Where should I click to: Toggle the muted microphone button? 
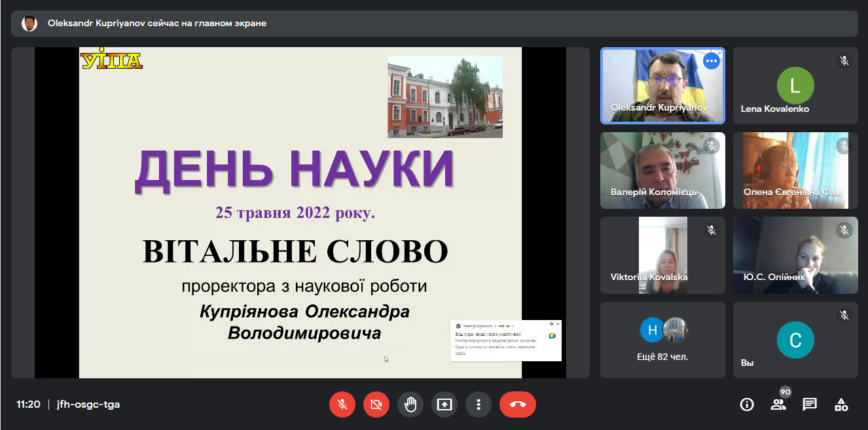[x=342, y=404]
